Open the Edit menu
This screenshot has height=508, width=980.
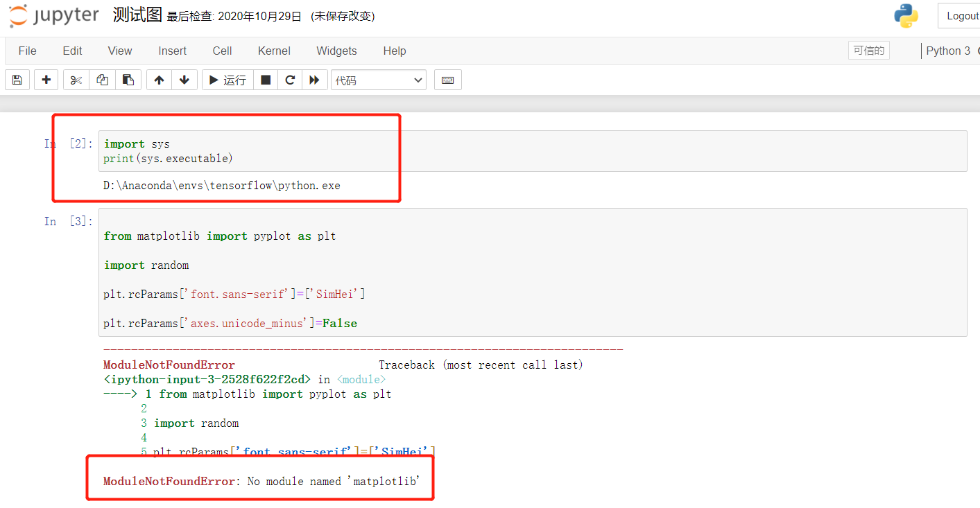72,51
